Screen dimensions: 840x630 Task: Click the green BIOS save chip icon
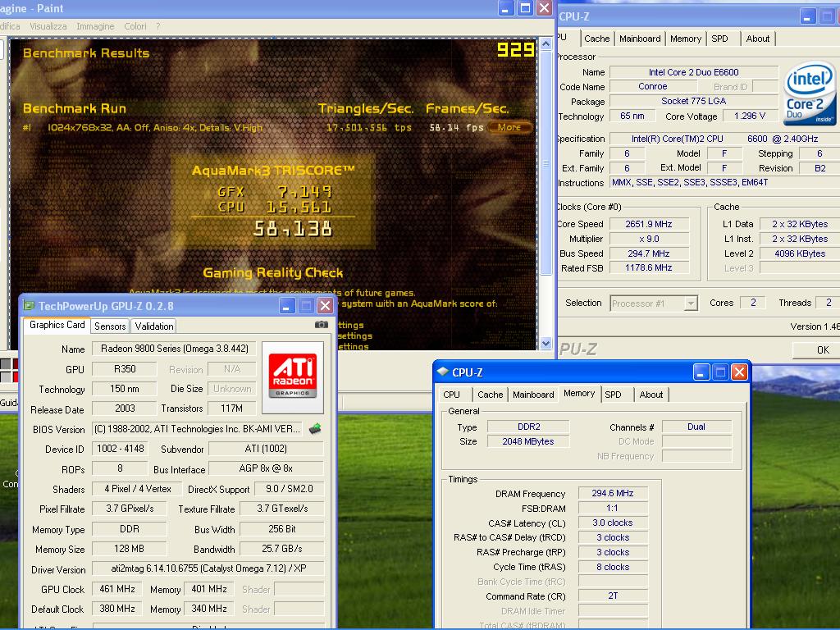(x=316, y=428)
